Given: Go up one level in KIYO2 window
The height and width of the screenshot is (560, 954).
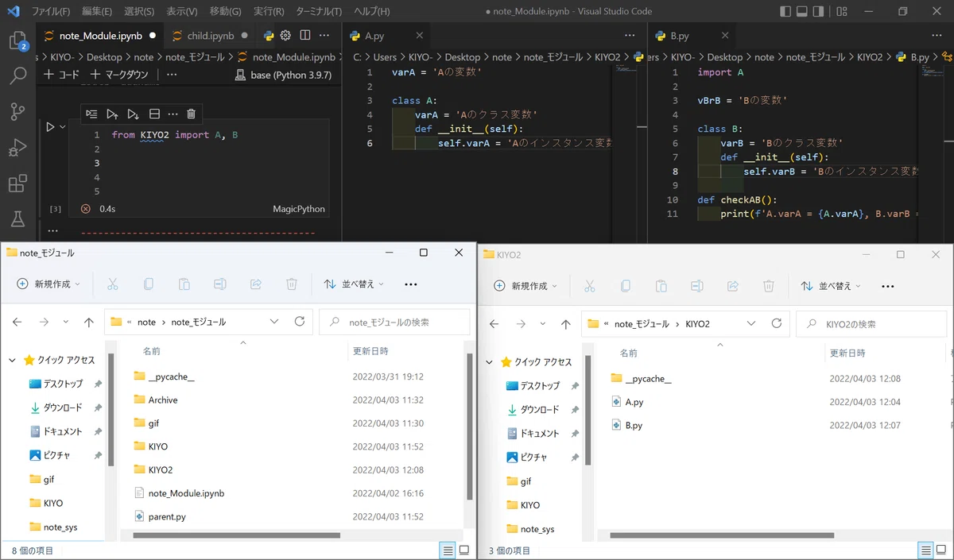Looking at the screenshot, I should point(566,324).
